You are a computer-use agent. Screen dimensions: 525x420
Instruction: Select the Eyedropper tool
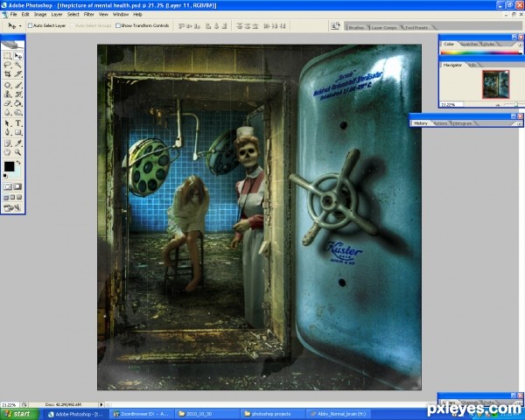pyautogui.click(x=18, y=143)
